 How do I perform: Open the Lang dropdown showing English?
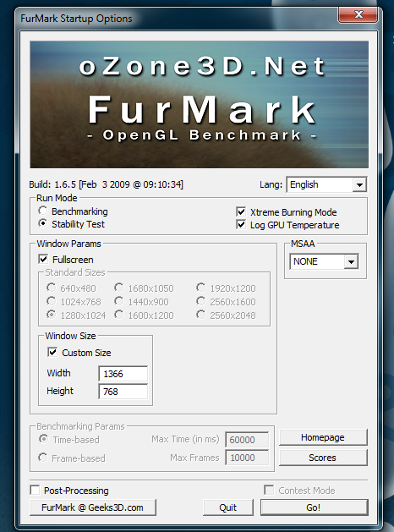tap(326, 184)
